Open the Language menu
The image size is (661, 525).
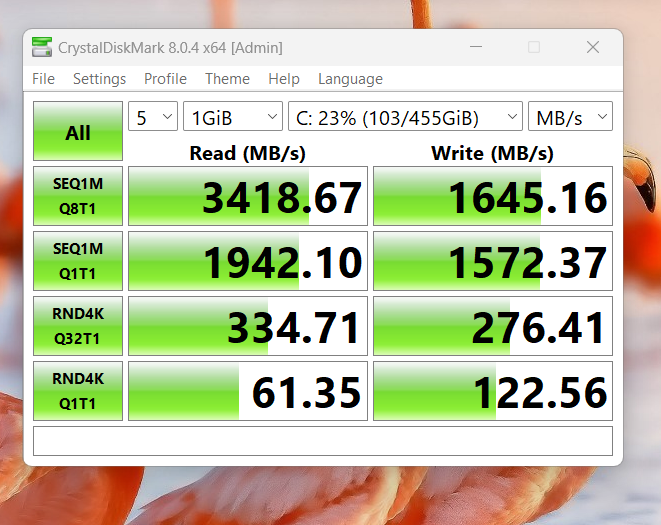(x=350, y=79)
